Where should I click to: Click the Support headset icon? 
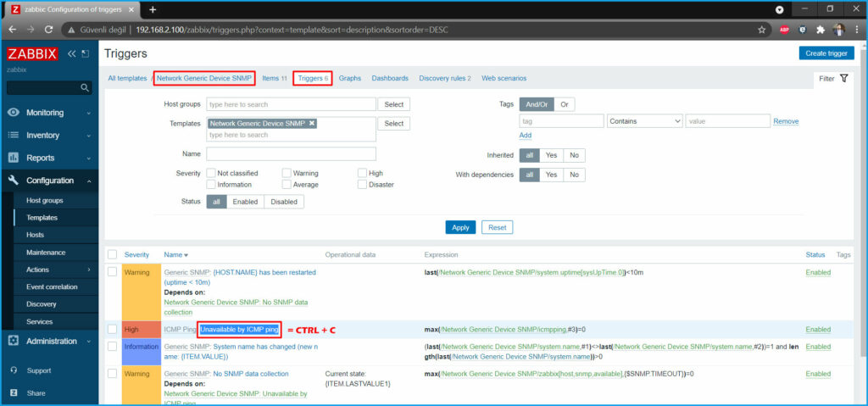pos(14,370)
